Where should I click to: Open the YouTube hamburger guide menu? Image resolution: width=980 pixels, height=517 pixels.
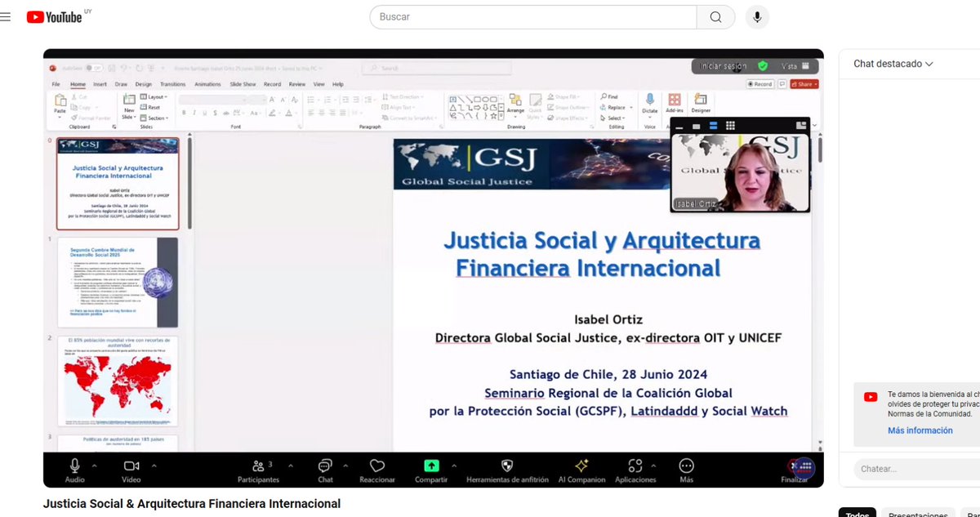click(x=6, y=16)
